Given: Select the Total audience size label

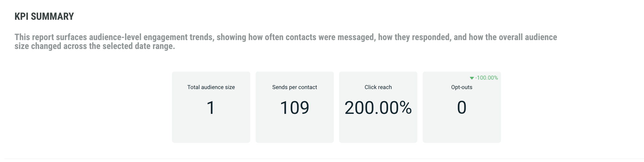Looking at the screenshot, I should [211, 87].
